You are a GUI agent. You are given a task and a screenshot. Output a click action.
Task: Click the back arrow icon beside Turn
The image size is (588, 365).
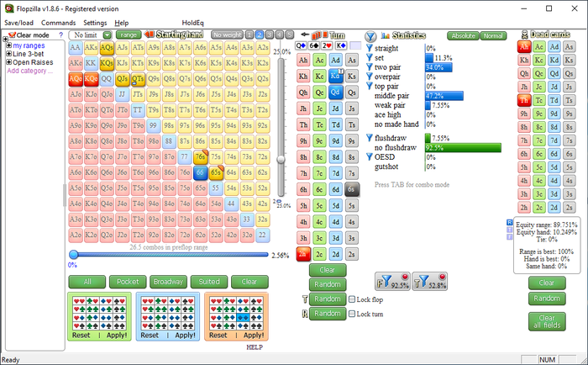pyautogui.click(x=305, y=35)
